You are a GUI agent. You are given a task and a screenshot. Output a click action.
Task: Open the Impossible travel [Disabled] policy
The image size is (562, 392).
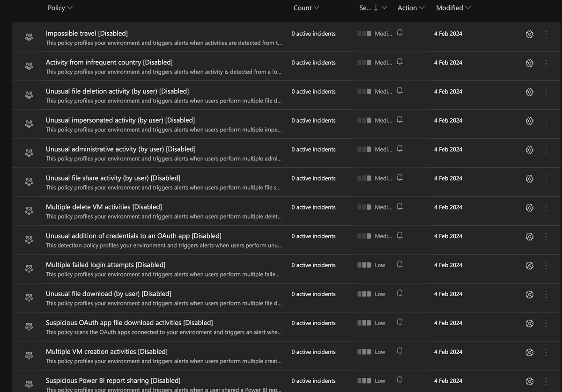(87, 33)
